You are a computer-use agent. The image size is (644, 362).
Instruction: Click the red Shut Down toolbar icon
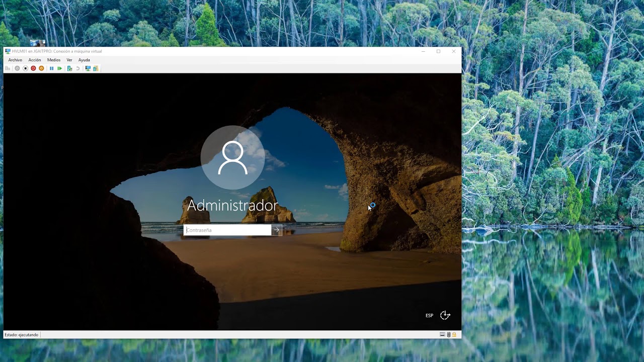(33, 68)
